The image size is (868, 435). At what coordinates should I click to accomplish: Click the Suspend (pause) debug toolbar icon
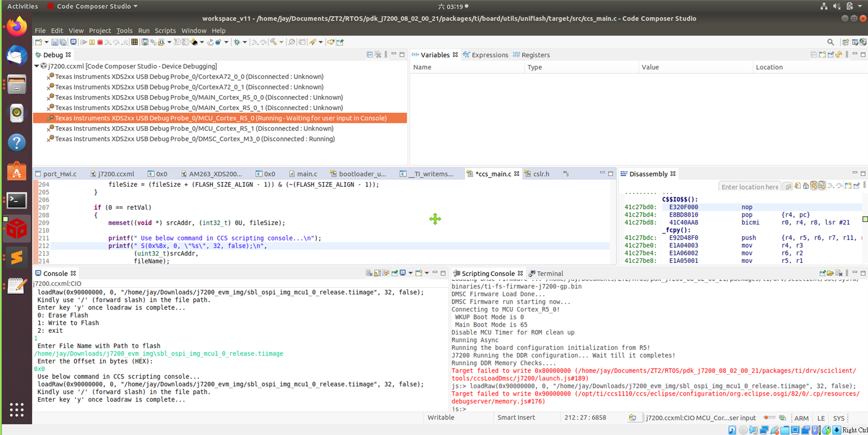(92, 42)
